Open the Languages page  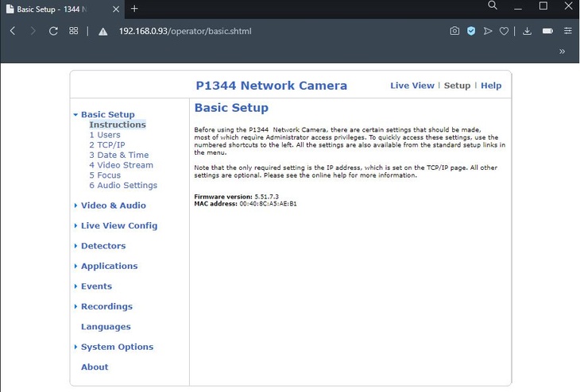106,327
